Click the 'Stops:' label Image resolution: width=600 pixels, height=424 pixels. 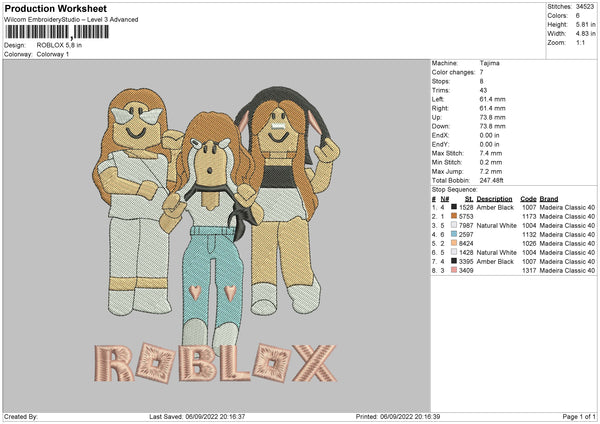coord(441,81)
